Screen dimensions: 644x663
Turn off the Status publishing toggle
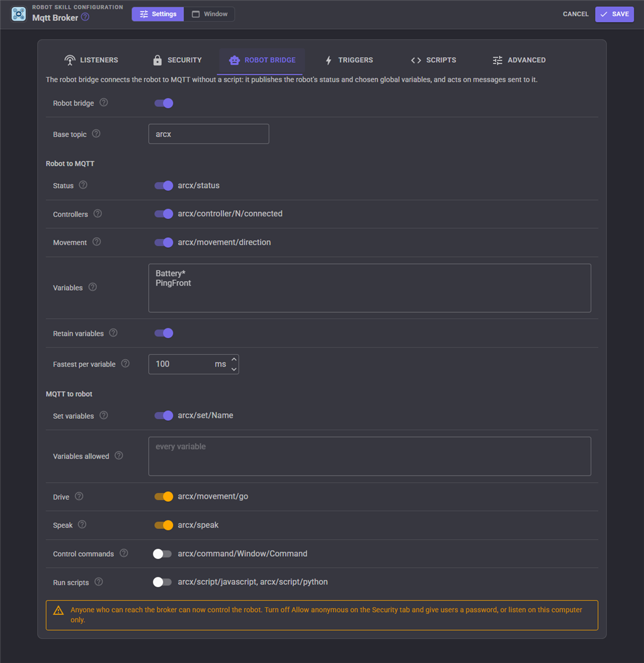pyautogui.click(x=164, y=186)
